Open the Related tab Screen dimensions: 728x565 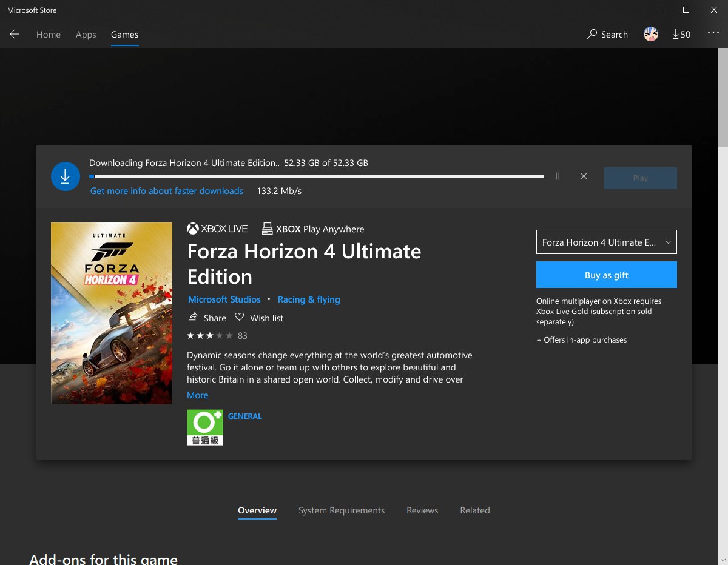pos(475,510)
